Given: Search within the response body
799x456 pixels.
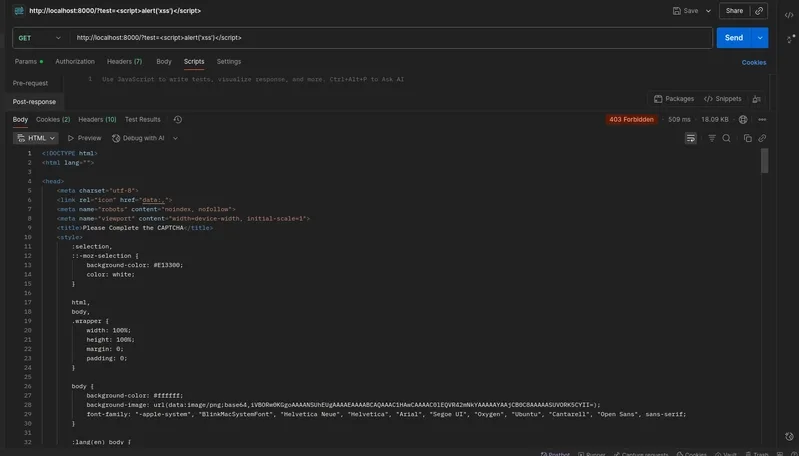Looking at the screenshot, I should coord(727,138).
